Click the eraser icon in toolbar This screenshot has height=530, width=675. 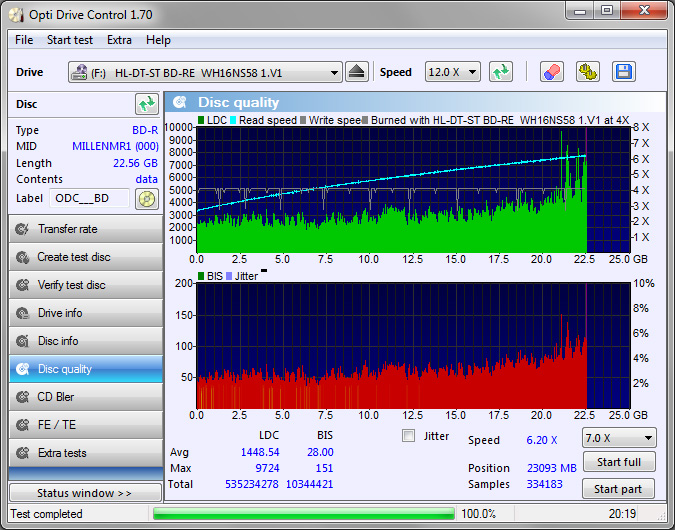point(551,72)
